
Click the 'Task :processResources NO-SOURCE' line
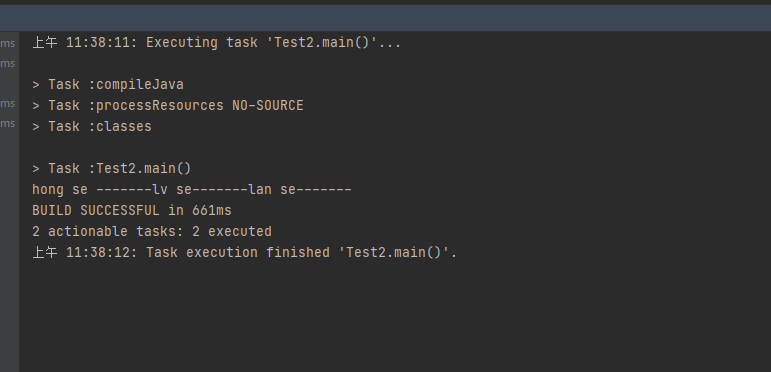[168, 106]
